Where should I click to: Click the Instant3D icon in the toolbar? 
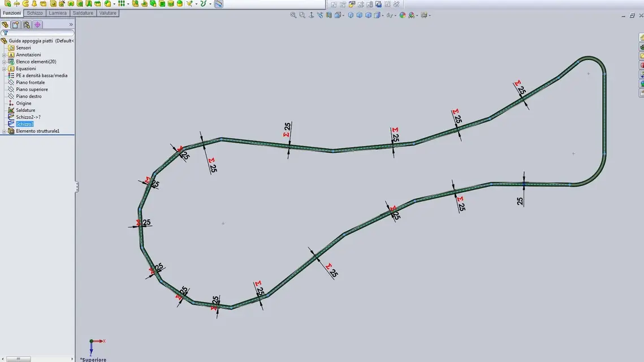tap(218, 4)
